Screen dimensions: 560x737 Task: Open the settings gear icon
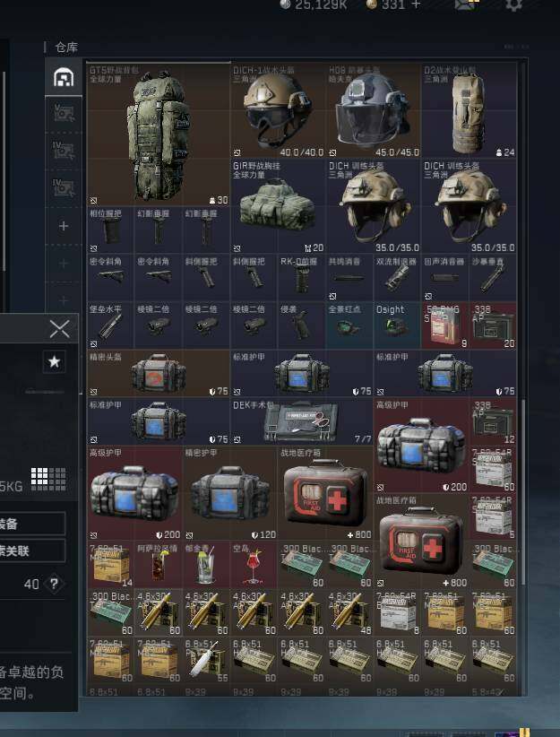[513, 4]
